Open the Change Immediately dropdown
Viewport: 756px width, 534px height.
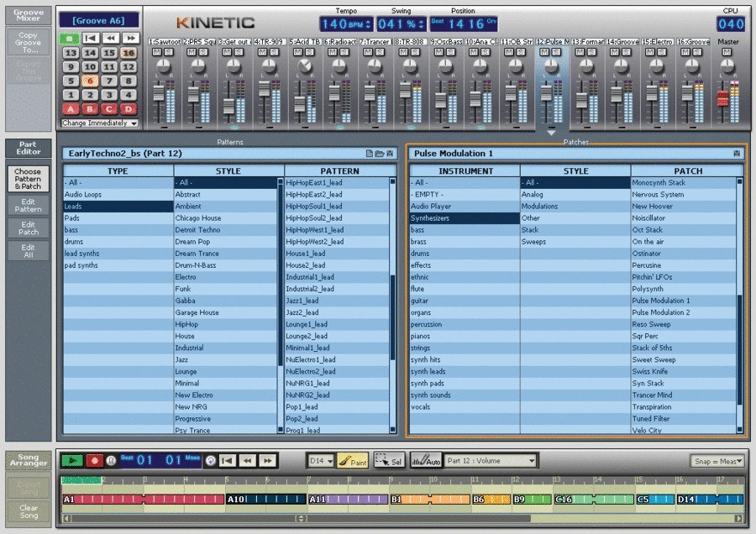[x=99, y=123]
